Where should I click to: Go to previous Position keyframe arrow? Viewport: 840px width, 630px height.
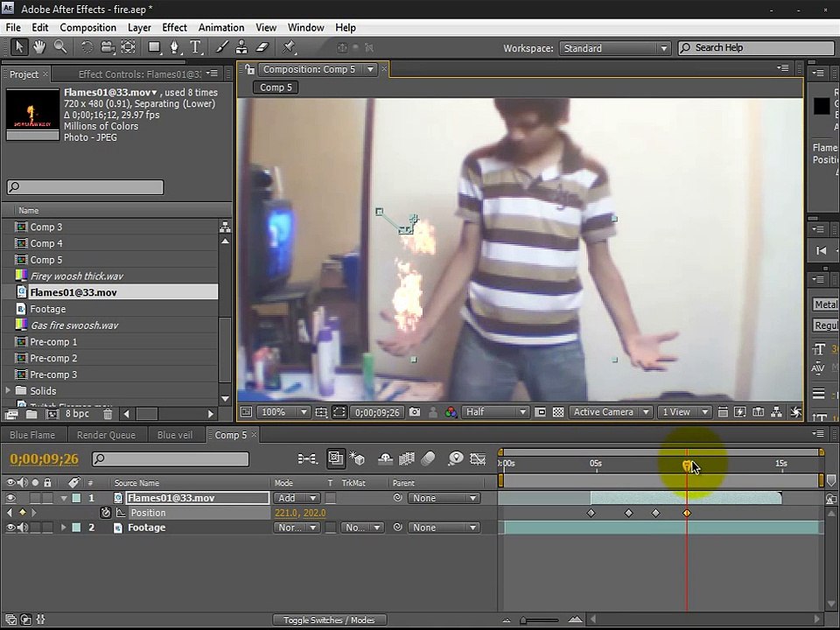[10, 513]
